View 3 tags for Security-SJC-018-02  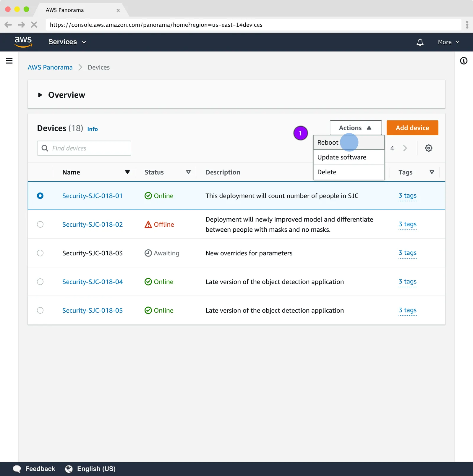pos(407,224)
